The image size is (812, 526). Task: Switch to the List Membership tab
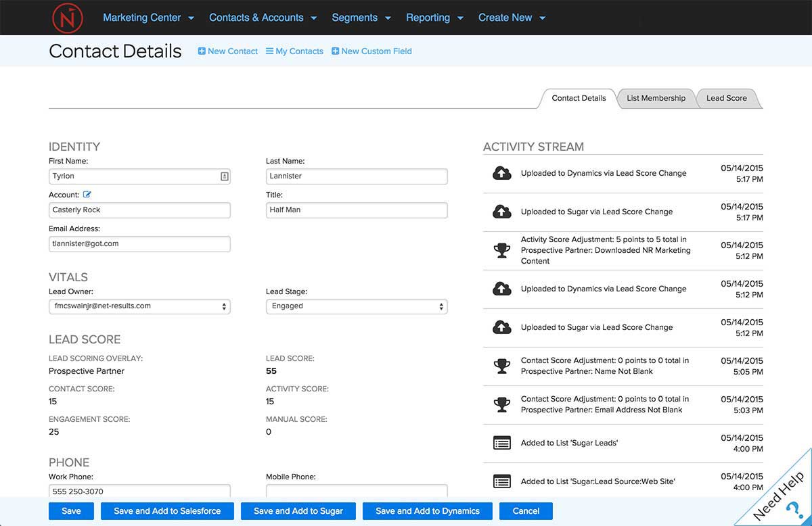coord(656,98)
